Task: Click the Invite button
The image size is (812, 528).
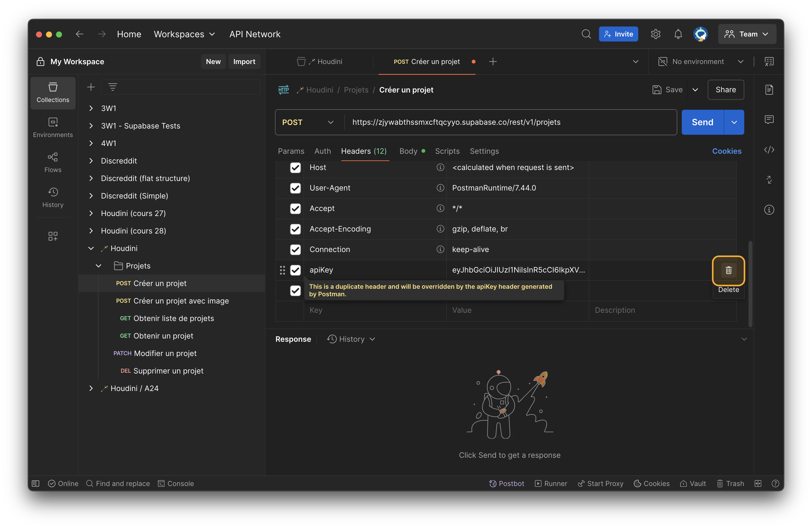Action: (618, 34)
